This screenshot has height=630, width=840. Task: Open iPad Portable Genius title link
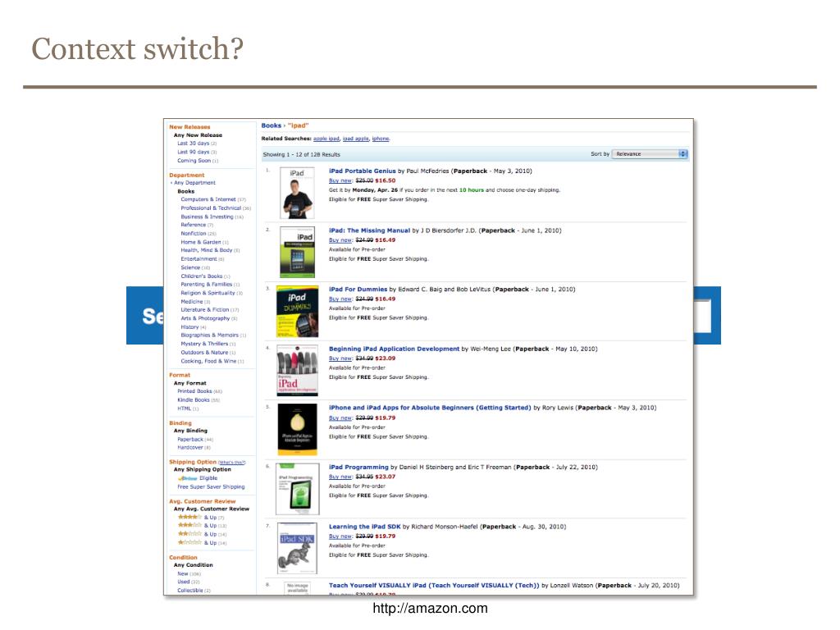click(362, 171)
